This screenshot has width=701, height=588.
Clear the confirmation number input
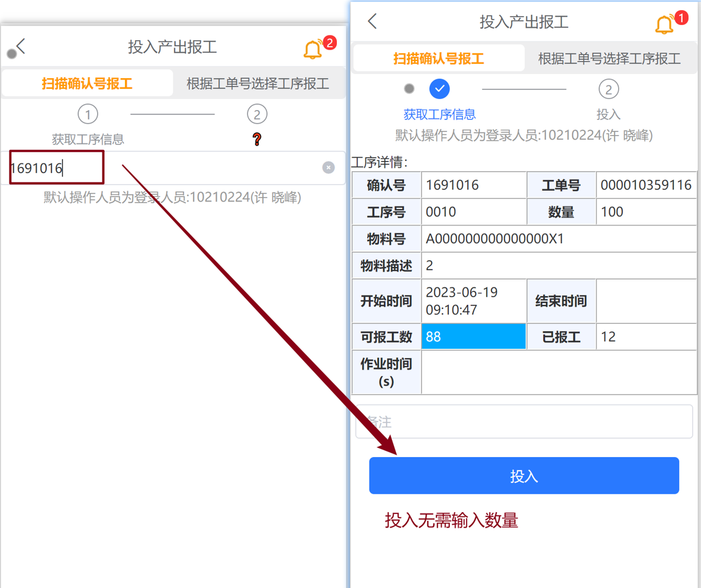pos(328,168)
